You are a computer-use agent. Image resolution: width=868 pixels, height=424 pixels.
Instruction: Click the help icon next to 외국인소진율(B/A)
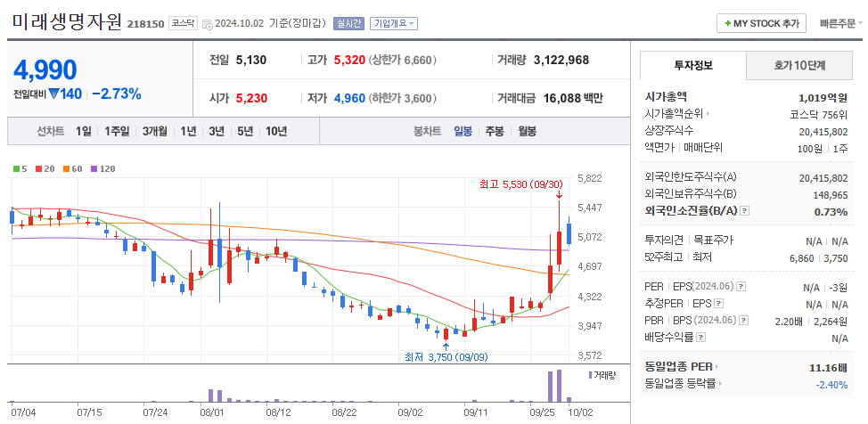744,211
